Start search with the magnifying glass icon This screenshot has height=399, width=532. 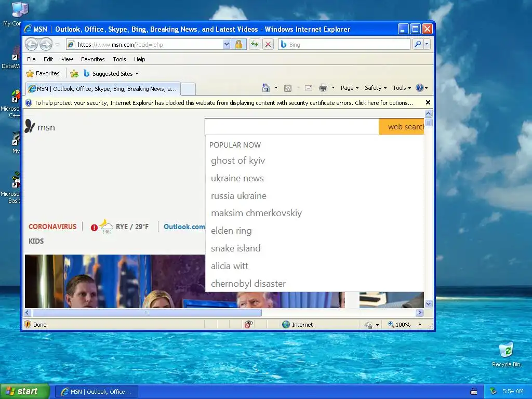[x=418, y=44]
